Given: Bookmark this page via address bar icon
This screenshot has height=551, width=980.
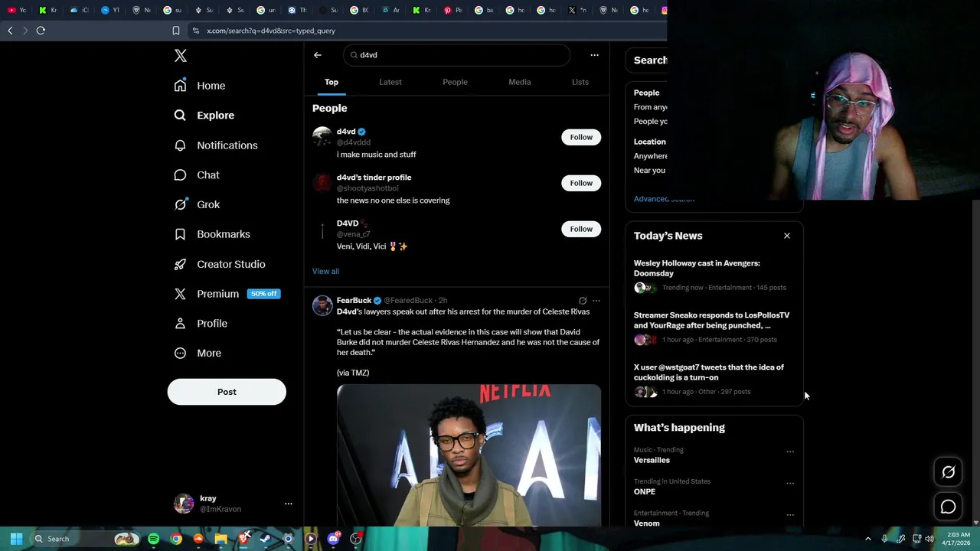Looking at the screenshot, I should coord(176,31).
